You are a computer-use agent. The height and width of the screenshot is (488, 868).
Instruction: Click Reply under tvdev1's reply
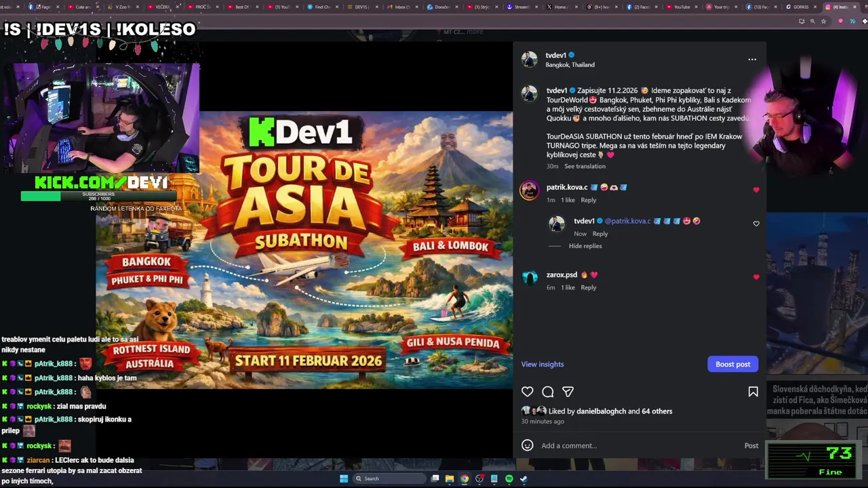pyautogui.click(x=600, y=234)
